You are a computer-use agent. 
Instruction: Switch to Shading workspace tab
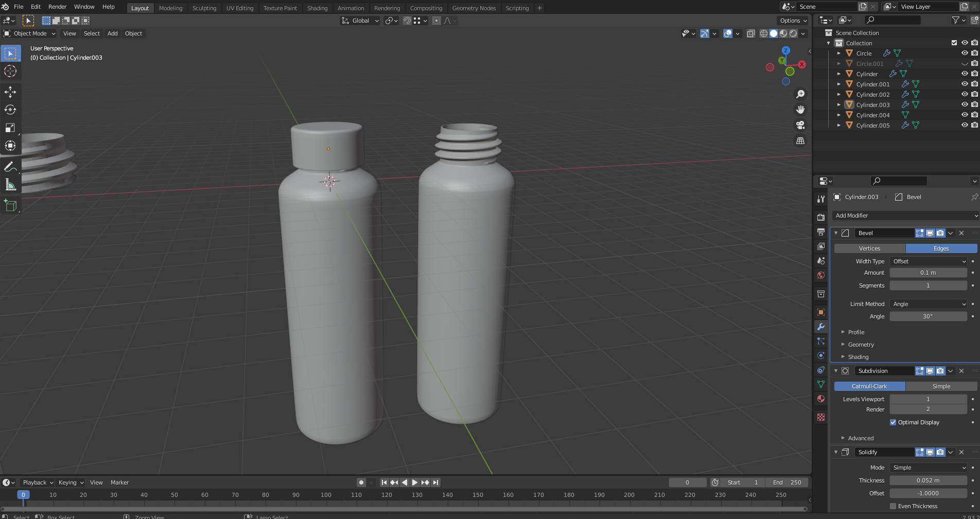pyautogui.click(x=317, y=8)
